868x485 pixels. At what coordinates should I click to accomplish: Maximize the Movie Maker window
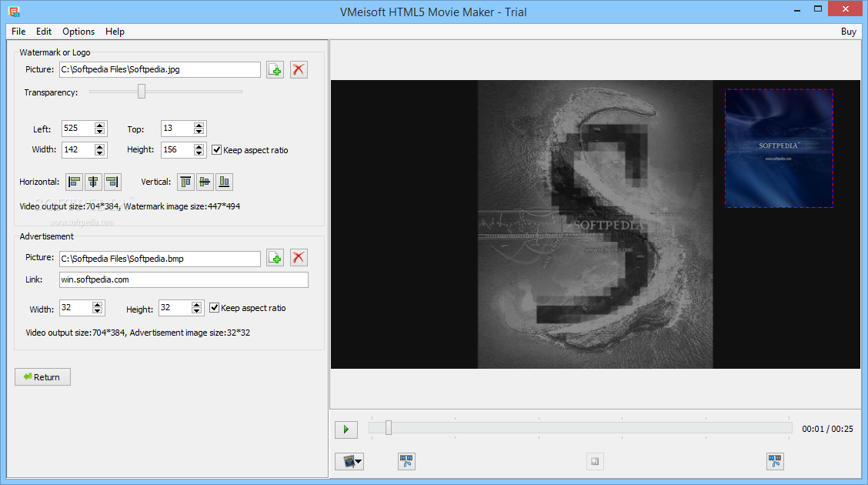(818, 9)
